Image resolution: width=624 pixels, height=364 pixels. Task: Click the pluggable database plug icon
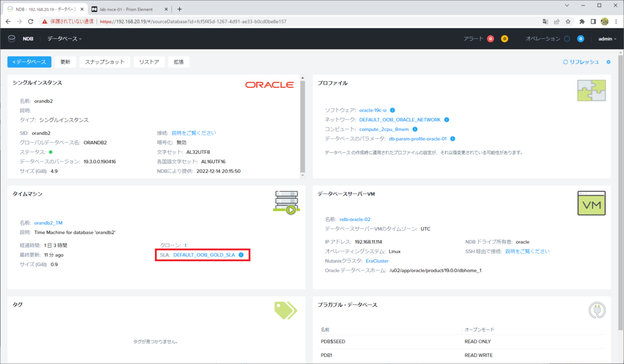(597, 310)
